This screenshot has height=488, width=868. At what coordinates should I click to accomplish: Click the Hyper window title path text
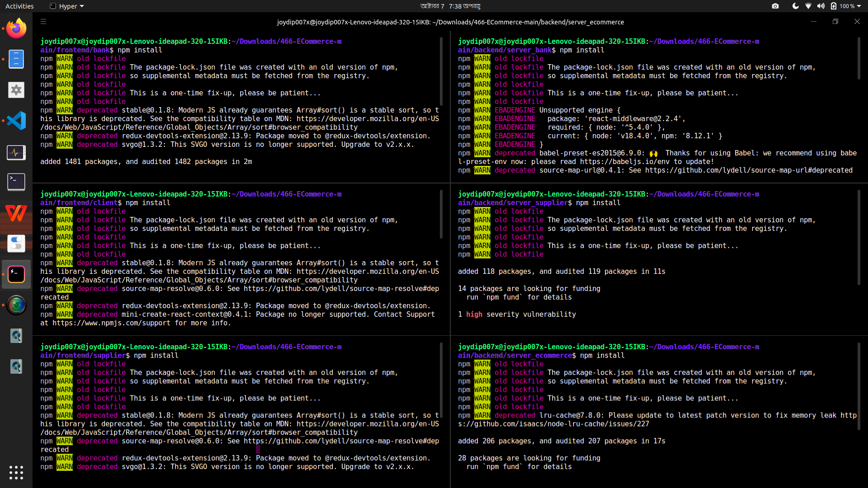(x=450, y=22)
